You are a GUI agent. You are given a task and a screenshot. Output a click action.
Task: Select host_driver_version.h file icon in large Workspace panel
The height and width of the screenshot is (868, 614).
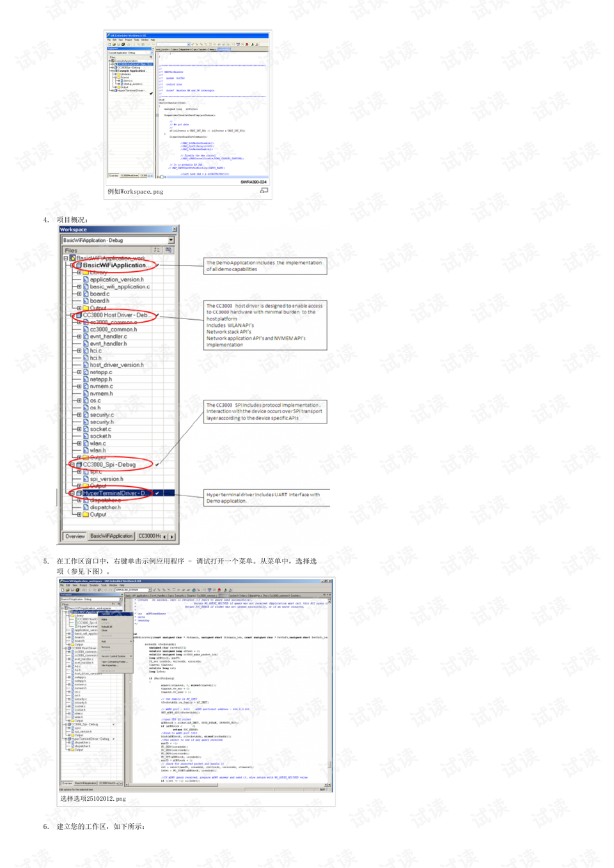(x=86, y=365)
